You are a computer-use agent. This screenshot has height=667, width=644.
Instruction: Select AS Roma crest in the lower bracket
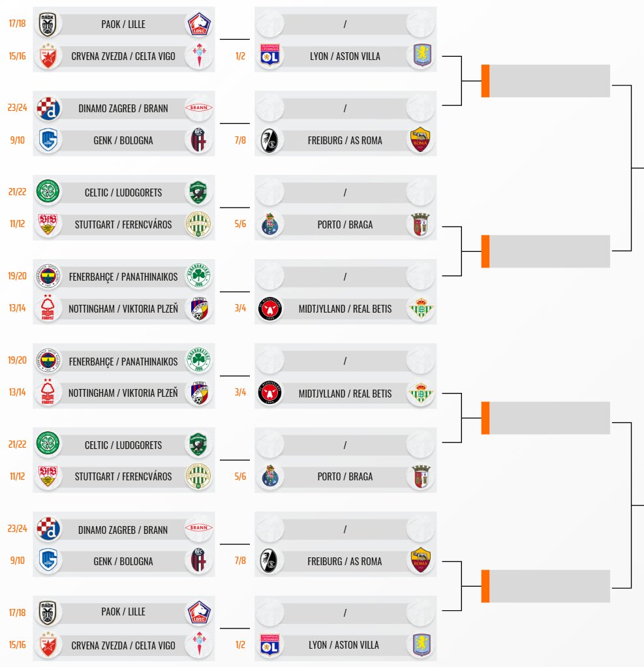pyautogui.click(x=419, y=561)
